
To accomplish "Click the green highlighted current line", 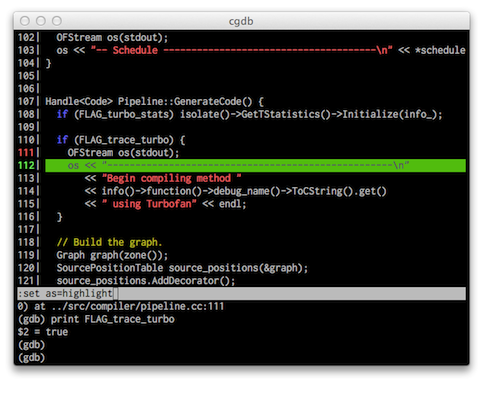I will 255,165.
